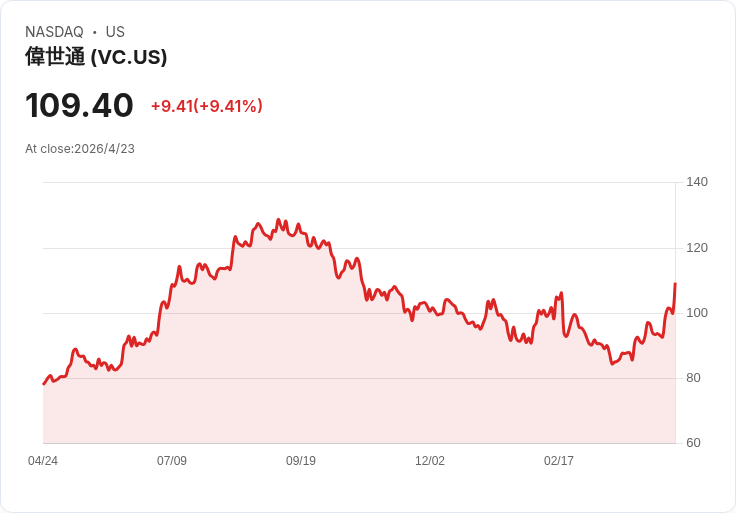Click the 100 y-axis value label

(697, 313)
